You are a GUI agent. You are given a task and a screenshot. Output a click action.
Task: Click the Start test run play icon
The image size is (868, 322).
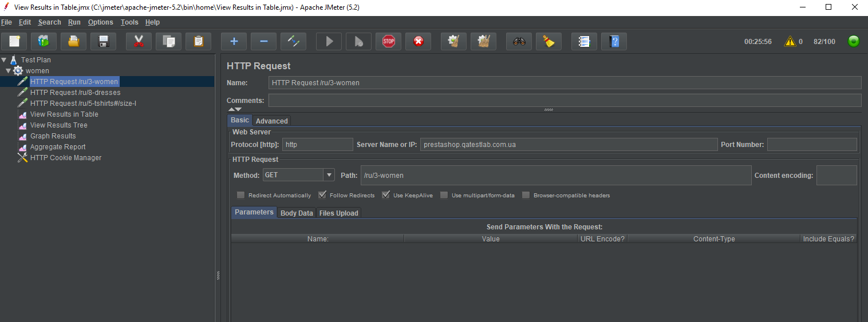tap(329, 41)
